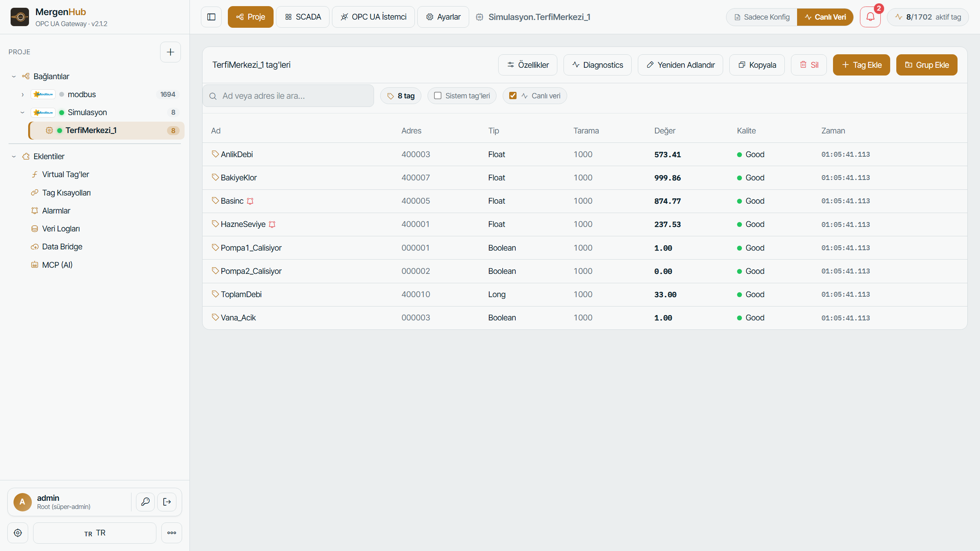Collapse the Eklentiler tree node
Screen dimensions: 980x551
tap(14, 156)
